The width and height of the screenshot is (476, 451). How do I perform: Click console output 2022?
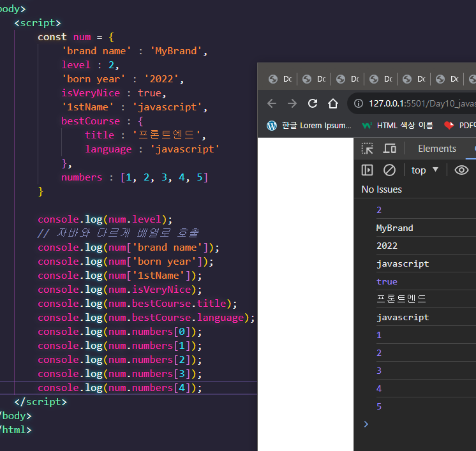click(387, 246)
